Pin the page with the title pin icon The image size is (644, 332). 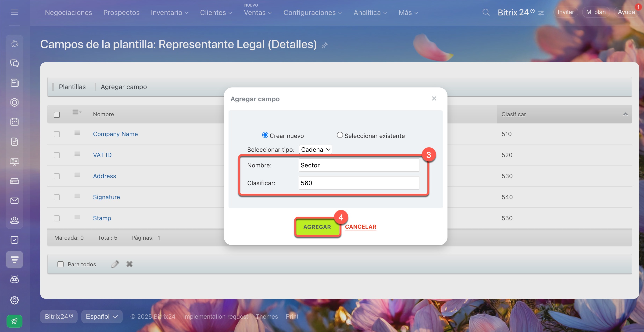(x=325, y=45)
